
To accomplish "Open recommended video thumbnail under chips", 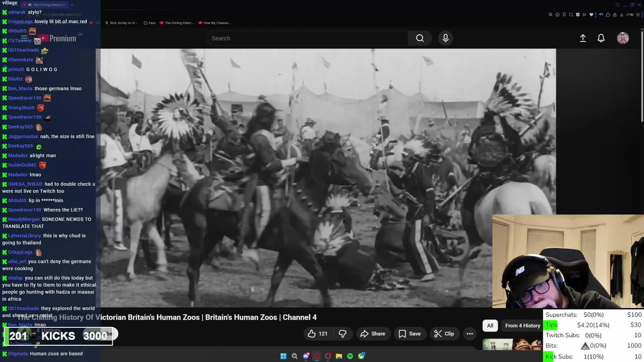I will tap(512, 345).
